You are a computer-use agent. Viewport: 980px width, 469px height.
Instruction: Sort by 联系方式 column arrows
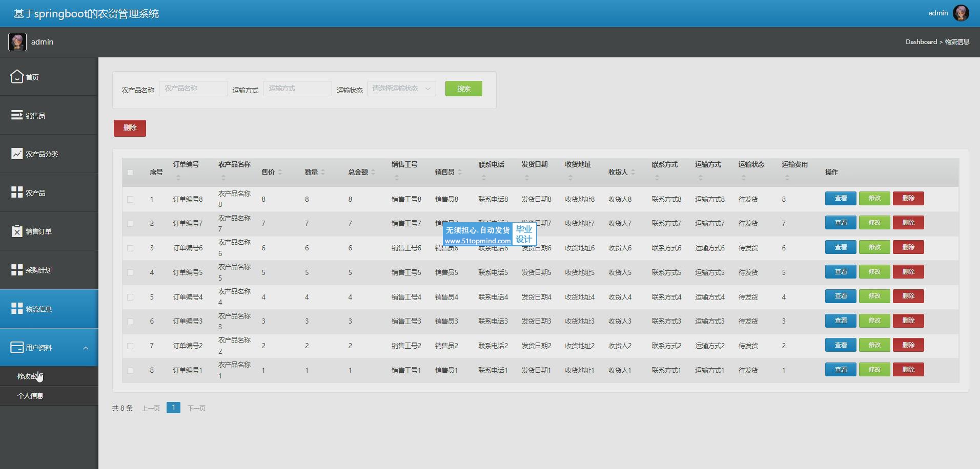click(x=657, y=178)
